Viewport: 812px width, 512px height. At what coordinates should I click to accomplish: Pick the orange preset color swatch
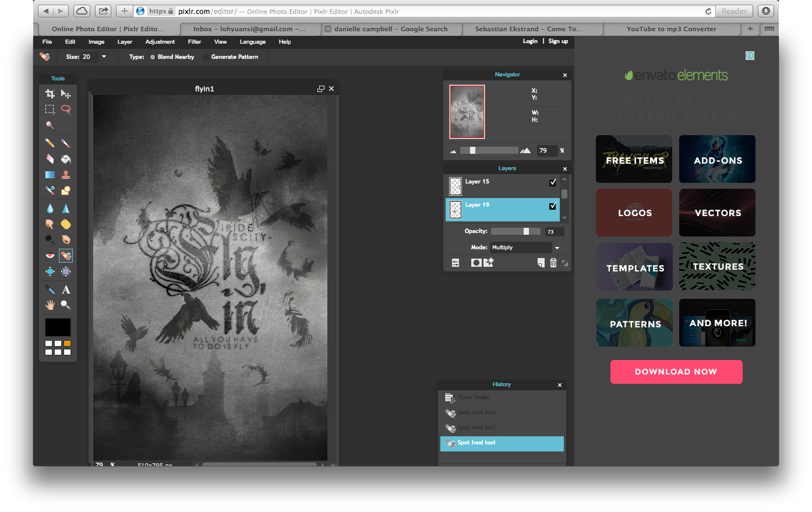click(x=67, y=344)
